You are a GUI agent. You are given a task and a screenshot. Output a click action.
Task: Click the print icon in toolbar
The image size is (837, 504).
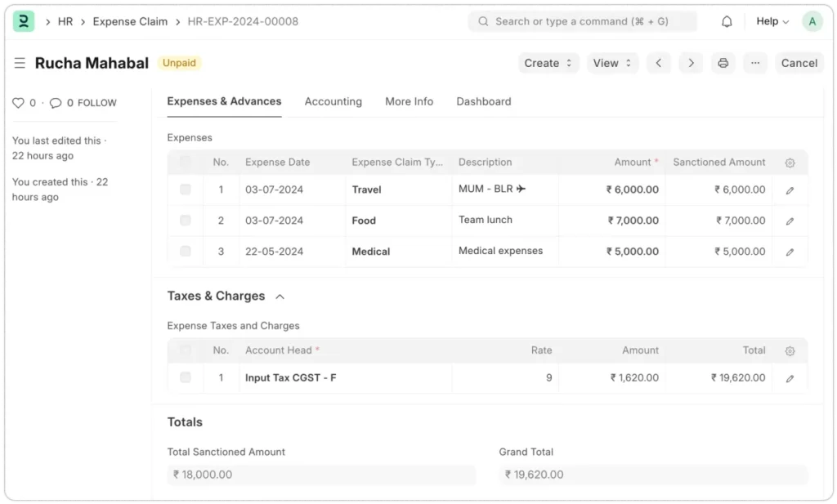[x=723, y=63]
